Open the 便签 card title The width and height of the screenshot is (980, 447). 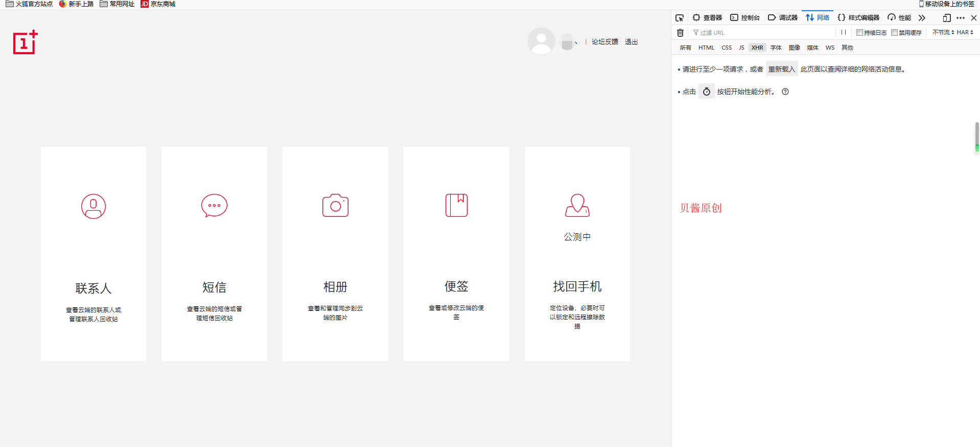(456, 286)
